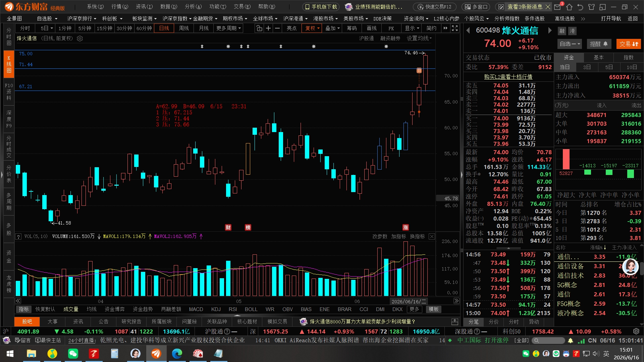The image size is (644, 362).
Task: Click the window layout icon in title bar
Action: (602, 7)
